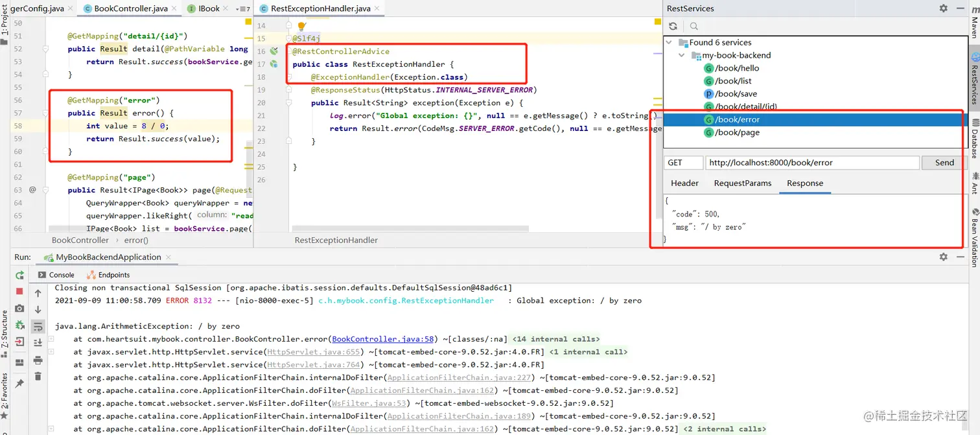Select the MyBookBackendApplication run tab
This screenshot has height=435, width=980.
pos(108,257)
